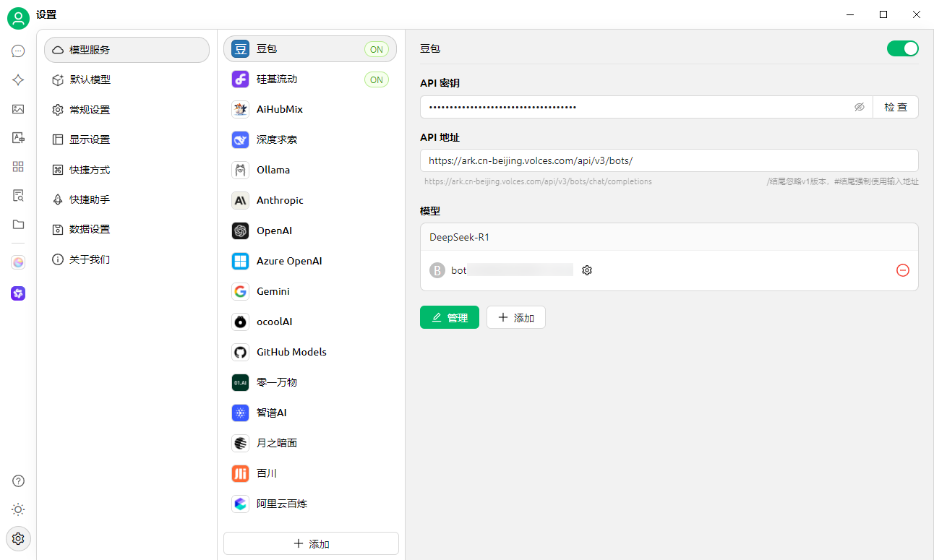Show the API key with eye icon
This screenshot has height=560, width=934.
coord(859,107)
